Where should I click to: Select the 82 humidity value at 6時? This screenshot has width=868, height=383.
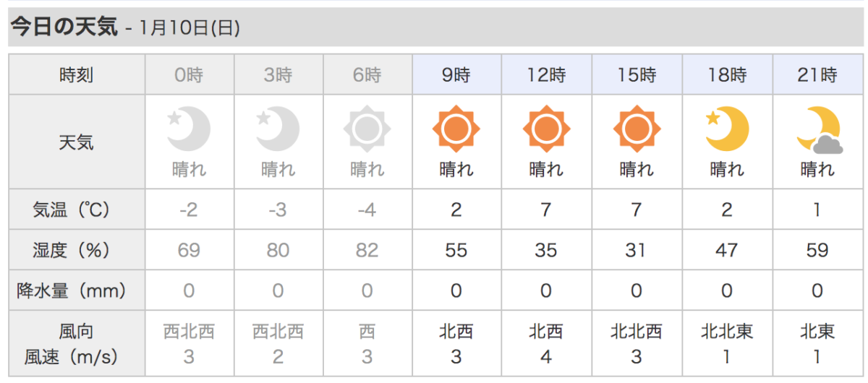point(367,250)
